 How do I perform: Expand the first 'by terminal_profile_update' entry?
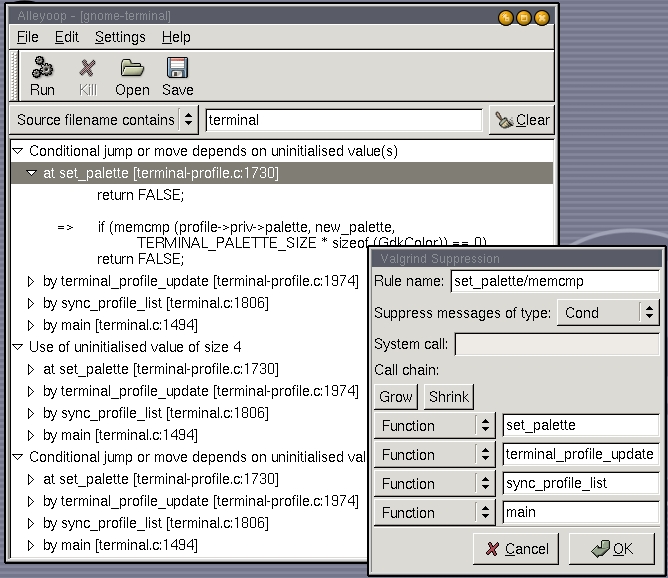coord(31,281)
